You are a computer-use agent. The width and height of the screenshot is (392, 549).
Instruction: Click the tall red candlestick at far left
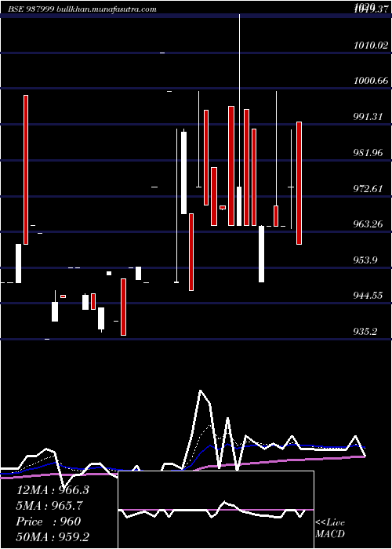click(x=26, y=169)
